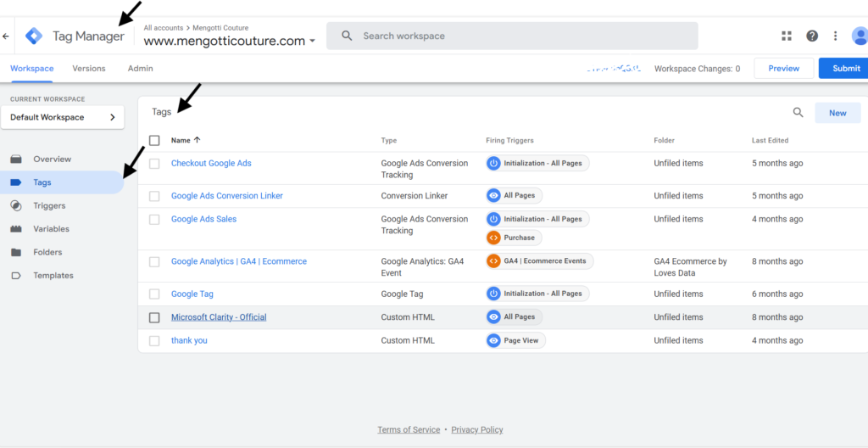Click the Folder column header
This screenshot has width=868, height=448.
coord(665,140)
